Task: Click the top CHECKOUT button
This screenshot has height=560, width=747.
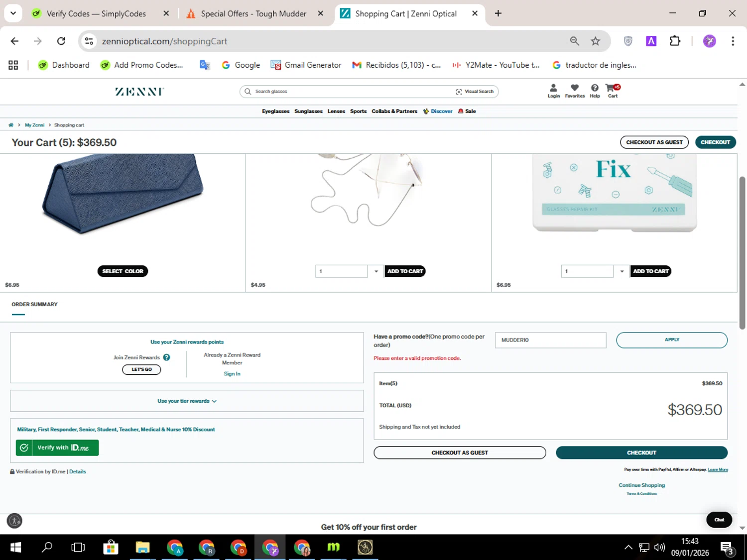Action: click(x=715, y=142)
